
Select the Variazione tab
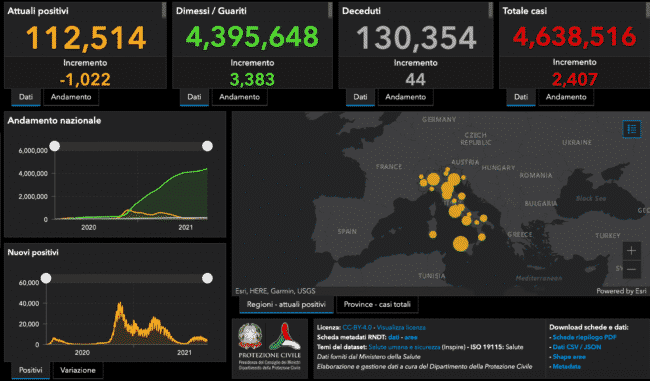click(78, 370)
